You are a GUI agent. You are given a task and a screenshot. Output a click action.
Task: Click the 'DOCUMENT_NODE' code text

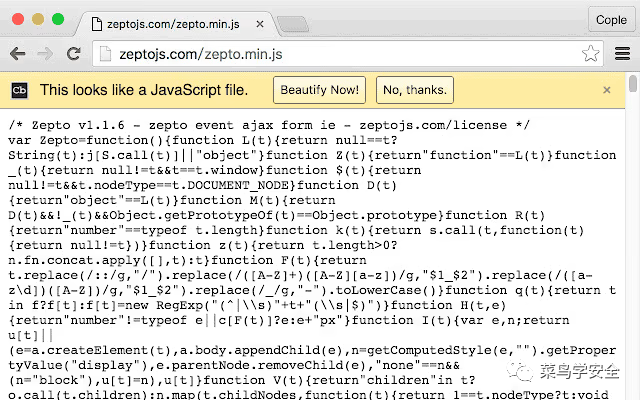click(238, 185)
